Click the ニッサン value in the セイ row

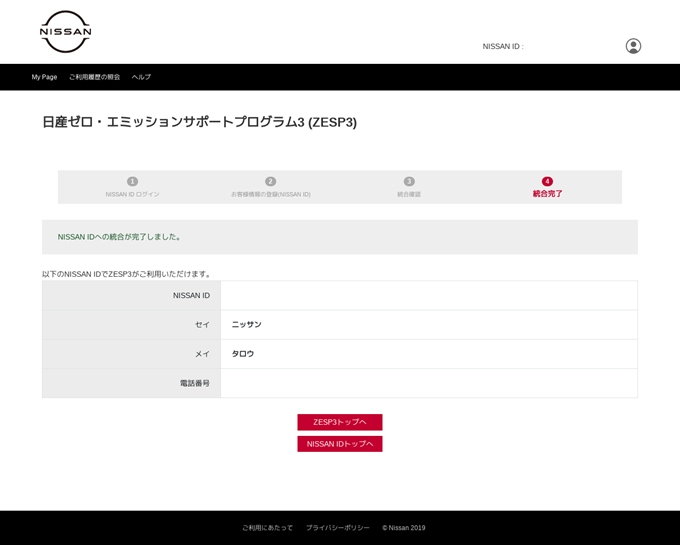coord(246,325)
